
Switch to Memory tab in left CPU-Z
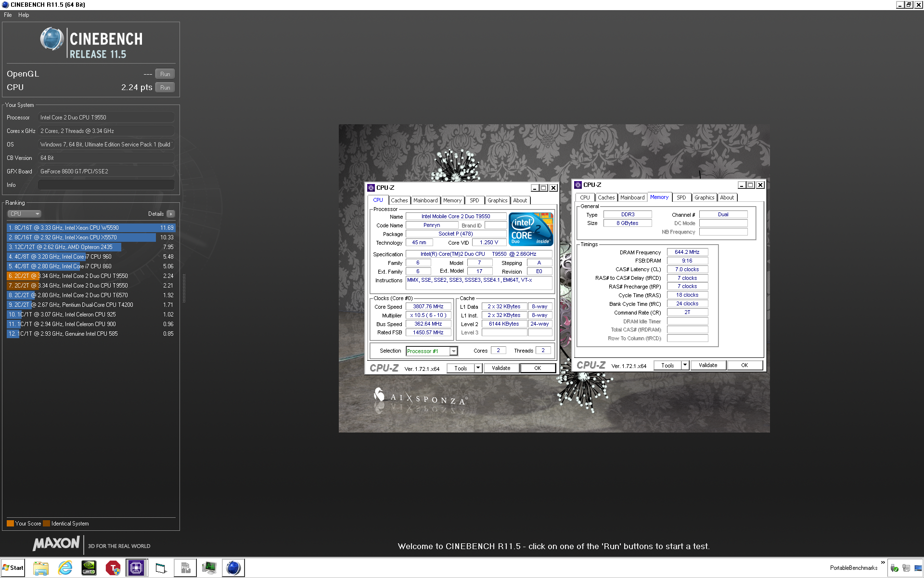pos(452,200)
